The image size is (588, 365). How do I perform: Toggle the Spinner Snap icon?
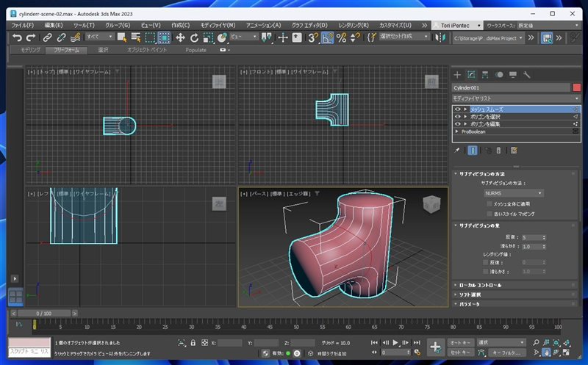click(355, 37)
